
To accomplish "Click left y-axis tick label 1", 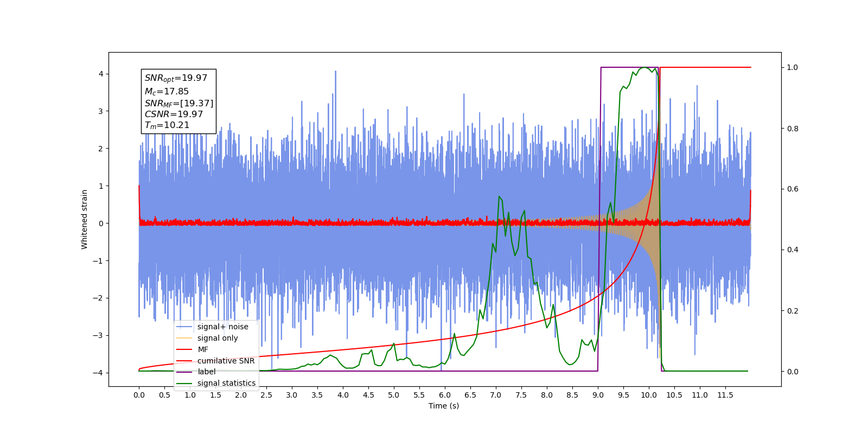I will (x=100, y=186).
